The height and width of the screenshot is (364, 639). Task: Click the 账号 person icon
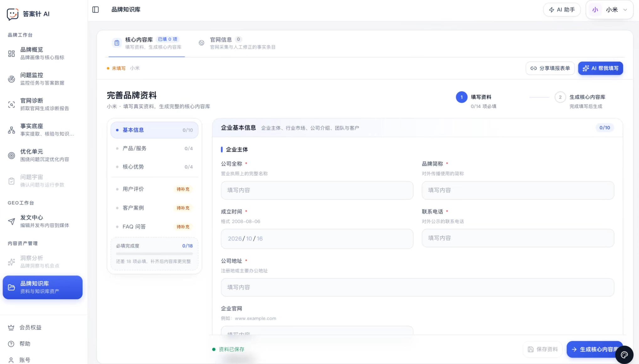[11, 360]
